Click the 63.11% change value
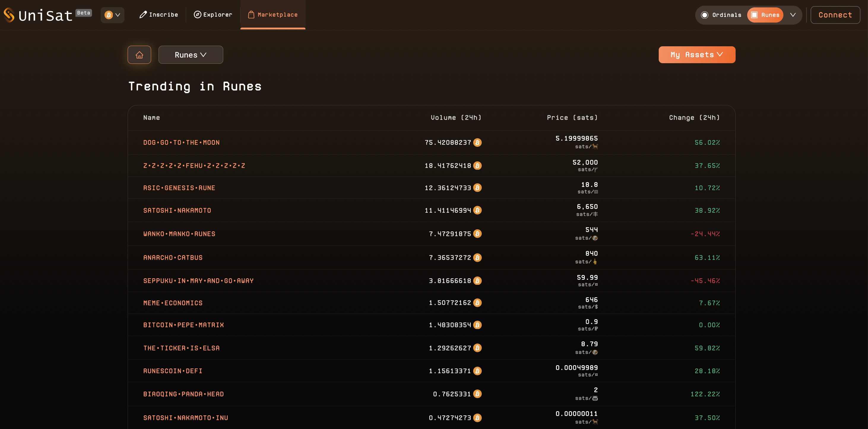 pos(707,258)
